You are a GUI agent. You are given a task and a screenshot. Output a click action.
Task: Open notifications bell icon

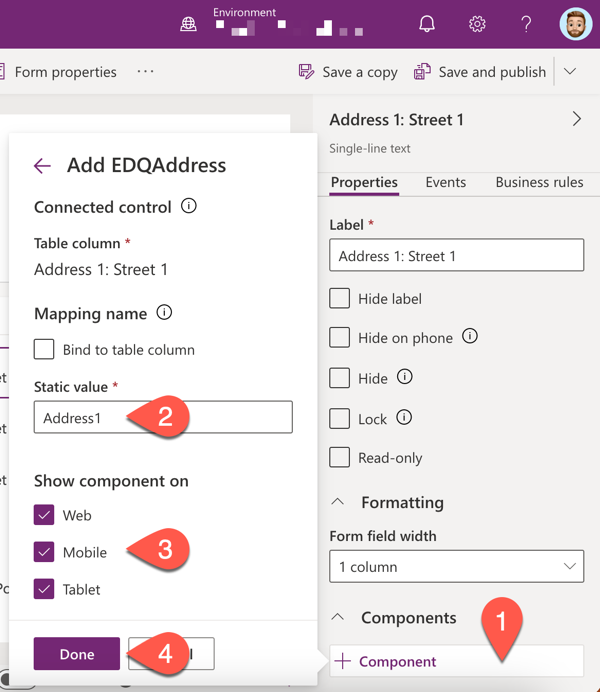tap(427, 23)
